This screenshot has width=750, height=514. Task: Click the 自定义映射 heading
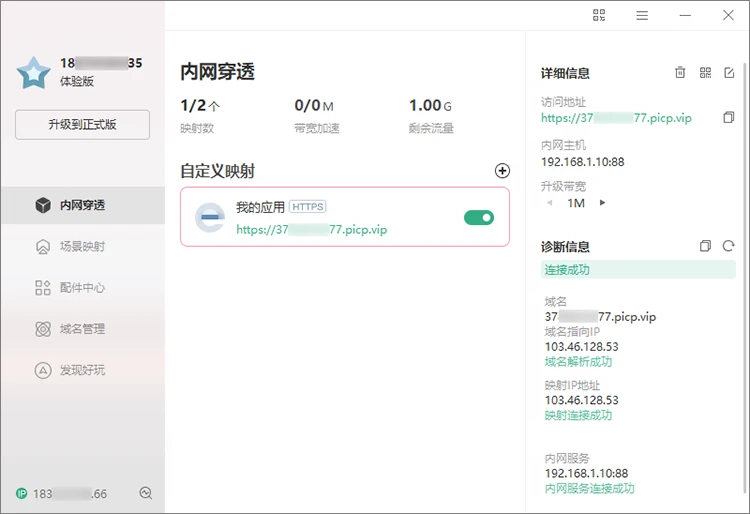(x=218, y=171)
